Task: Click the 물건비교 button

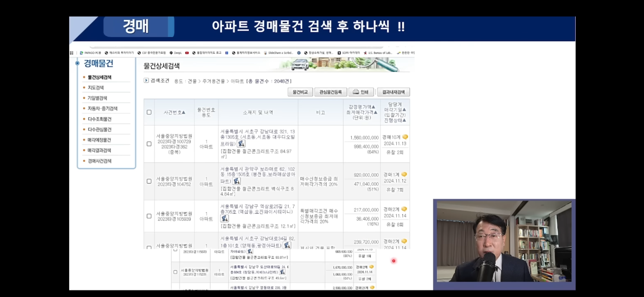Action: tap(300, 92)
